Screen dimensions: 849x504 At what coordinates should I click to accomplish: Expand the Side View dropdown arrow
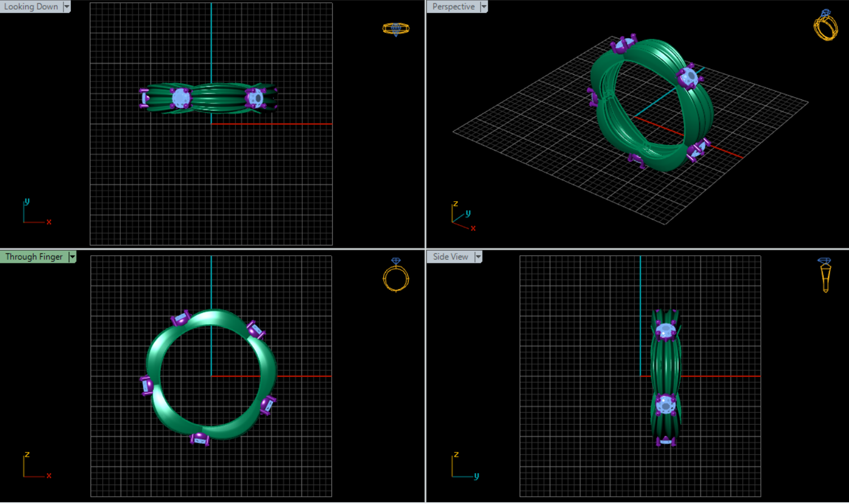[x=478, y=257]
